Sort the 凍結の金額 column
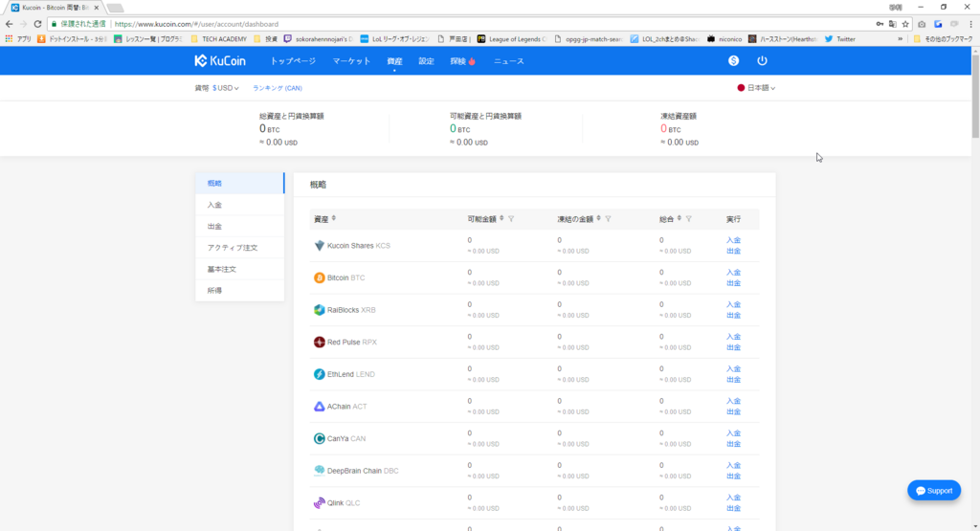The height and width of the screenshot is (531, 980). pos(599,219)
